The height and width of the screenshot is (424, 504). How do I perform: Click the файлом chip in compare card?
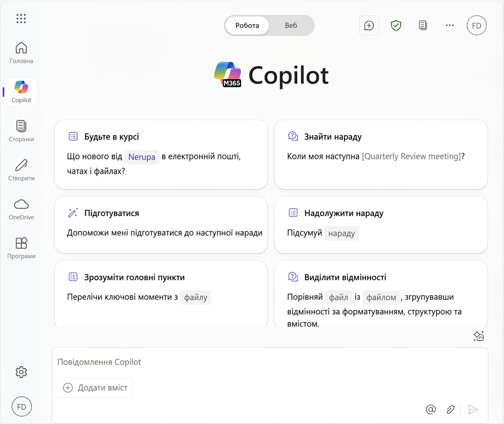point(381,297)
